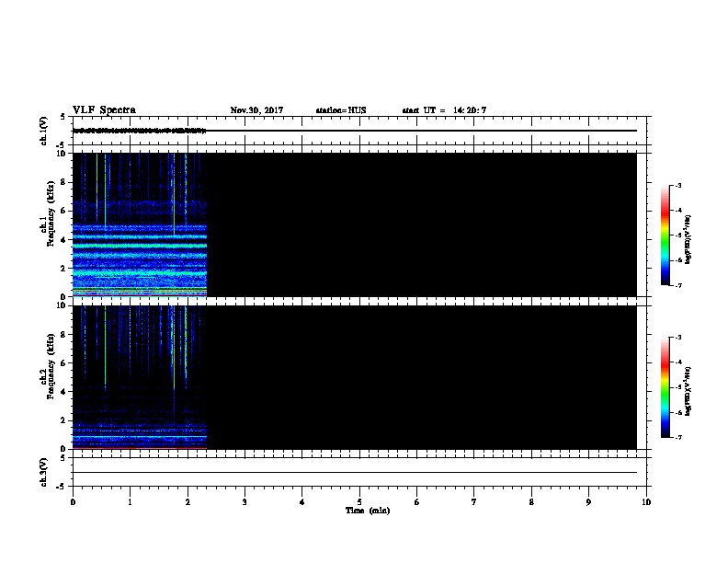Select the date text "Nov.30, 2017"
Viewport: 728px width, 563px height.
(x=256, y=110)
